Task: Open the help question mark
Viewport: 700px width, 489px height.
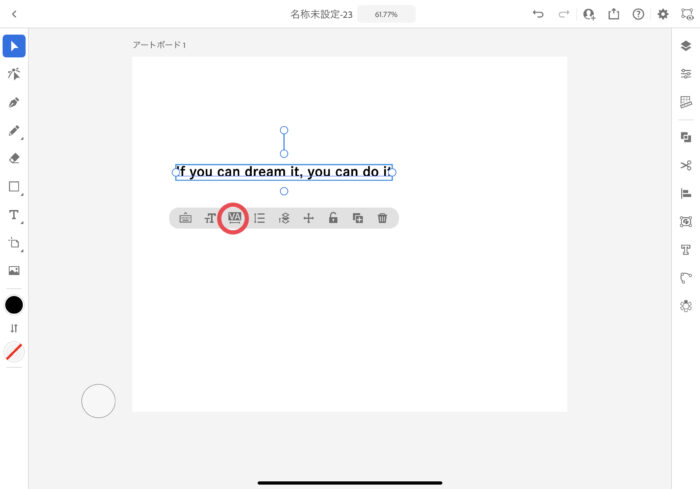Action: 638,14
